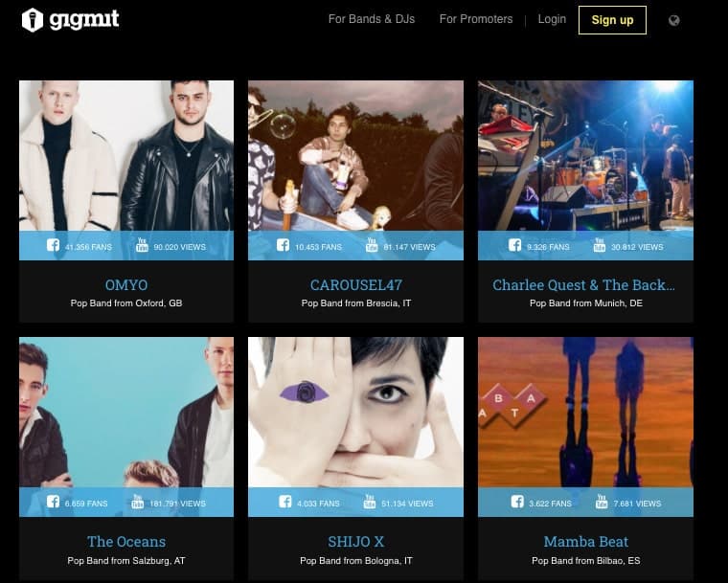Open the globe language selector icon

click(x=674, y=20)
